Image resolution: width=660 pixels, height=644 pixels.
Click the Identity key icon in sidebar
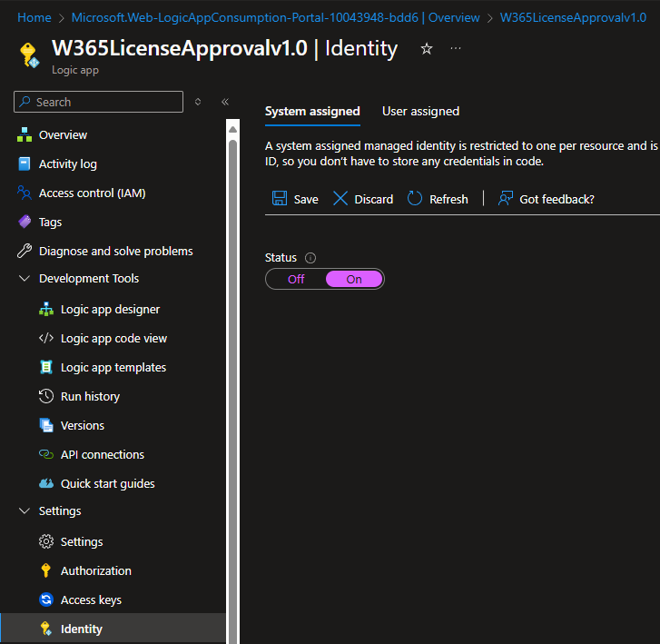click(46, 629)
